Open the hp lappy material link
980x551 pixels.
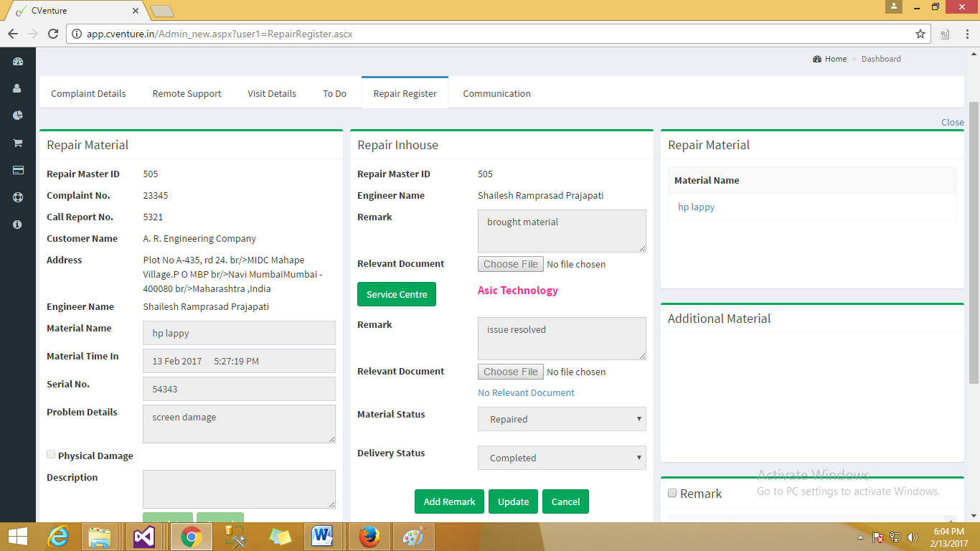(696, 207)
